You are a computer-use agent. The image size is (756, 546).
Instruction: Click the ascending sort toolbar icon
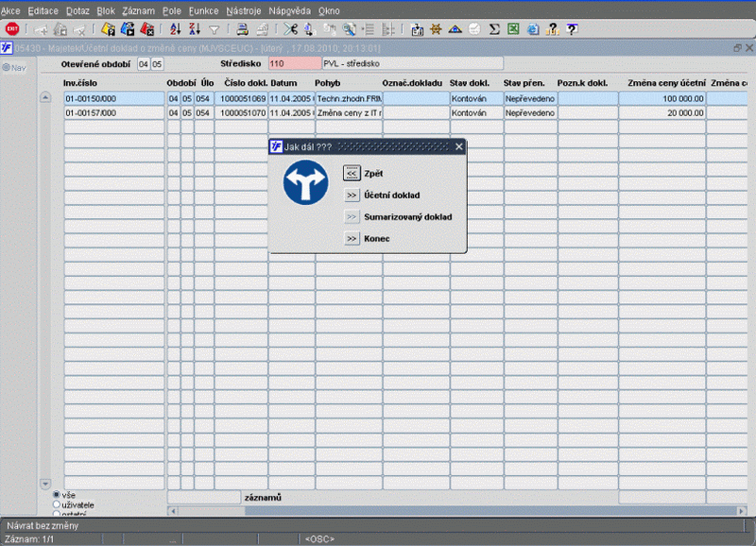pyautogui.click(x=175, y=29)
